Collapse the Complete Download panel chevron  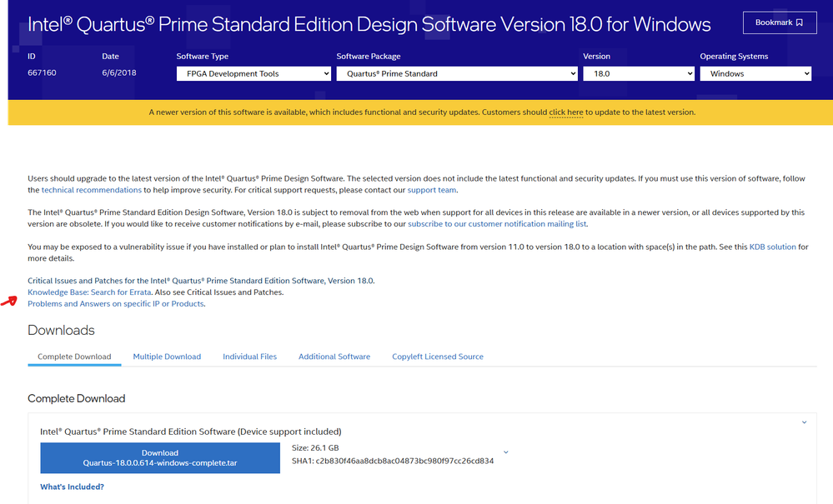click(x=805, y=422)
